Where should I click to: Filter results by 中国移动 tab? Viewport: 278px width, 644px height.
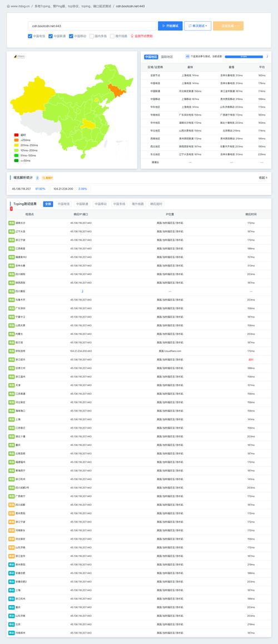pos(100,204)
